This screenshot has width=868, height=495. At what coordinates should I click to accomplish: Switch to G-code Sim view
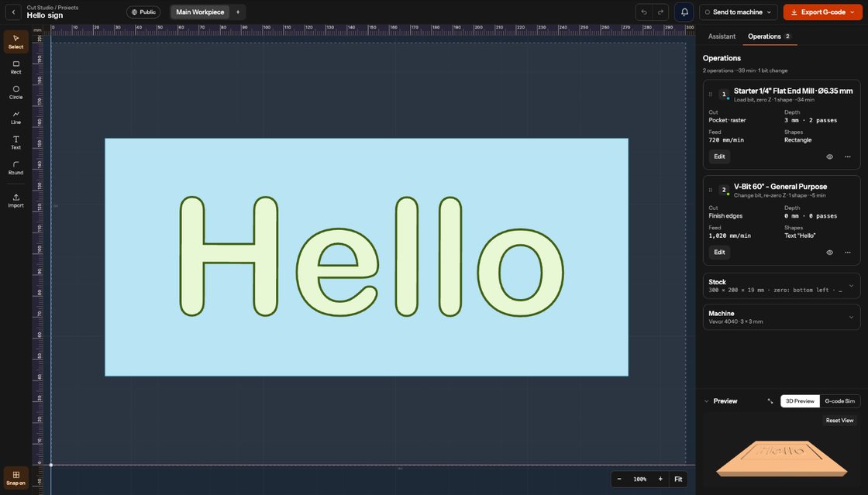pyautogui.click(x=839, y=401)
